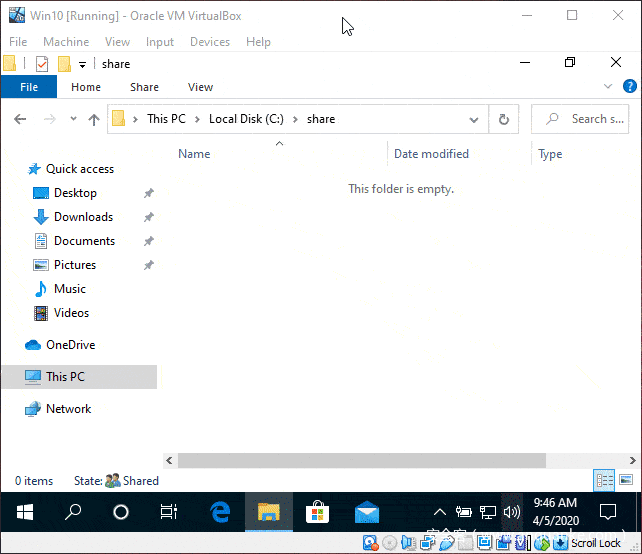Image resolution: width=642 pixels, height=554 pixels.
Task: Click the Task View taskbar icon
Action: tap(169, 512)
